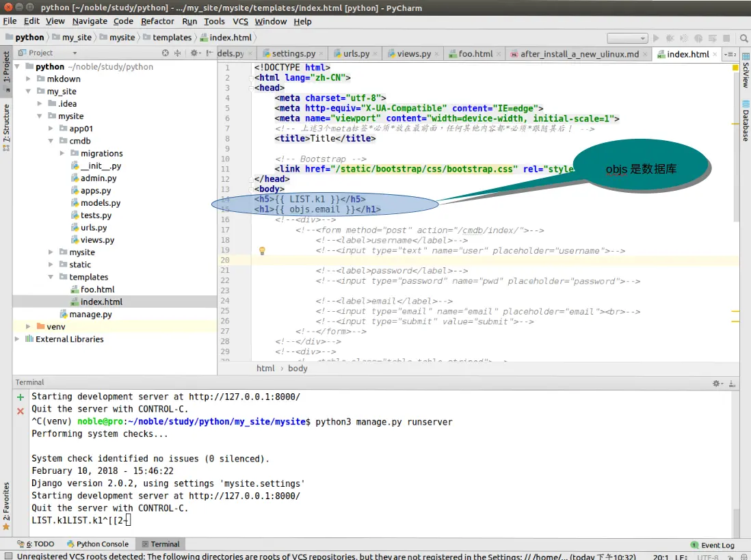The height and width of the screenshot is (560, 751).
Task: Toggle the 1: Project side panel
Action: (x=6, y=68)
